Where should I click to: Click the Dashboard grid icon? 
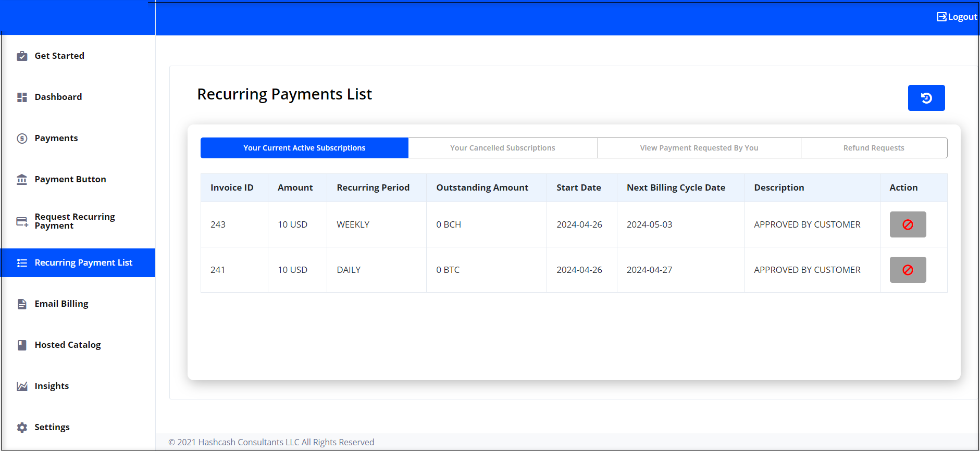(22, 97)
